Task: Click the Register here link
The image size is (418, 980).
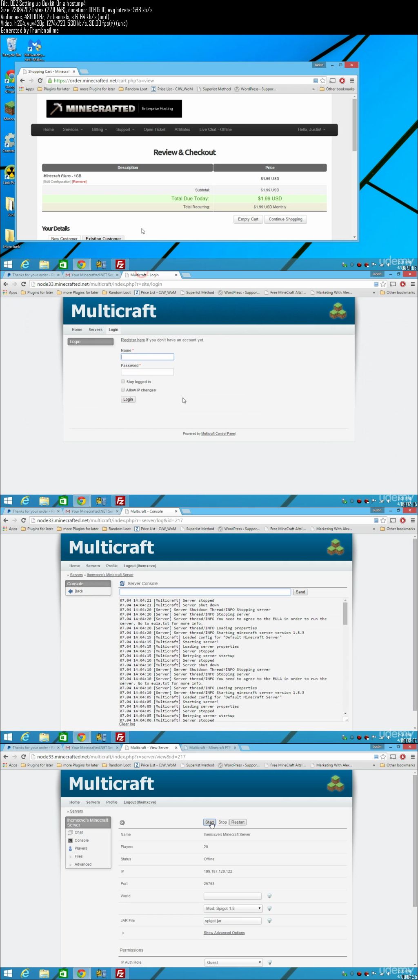Action: point(133,340)
